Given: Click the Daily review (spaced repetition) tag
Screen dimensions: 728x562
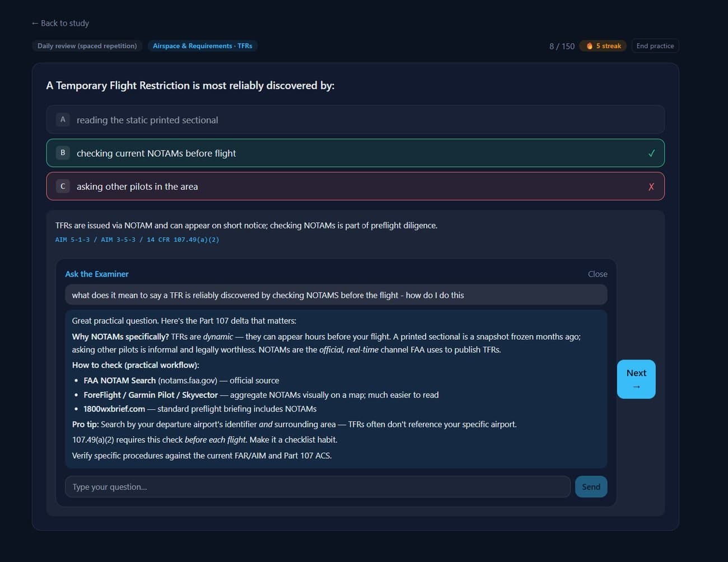Looking at the screenshot, I should pyautogui.click(x=87, y=46).
